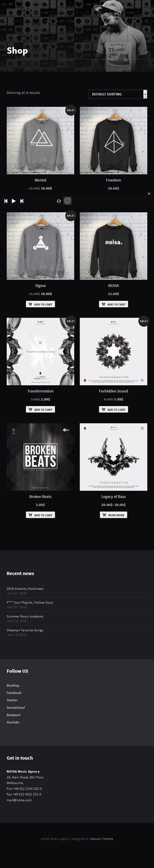Add NOISA sweatshirt to cart
This screenshot has height=868, width=154.
[114, 304]
